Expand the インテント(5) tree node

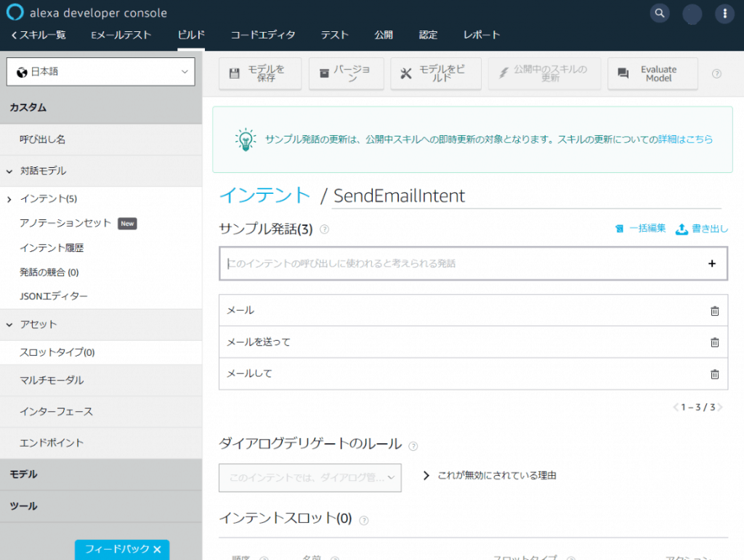click(x=9, y=199)
